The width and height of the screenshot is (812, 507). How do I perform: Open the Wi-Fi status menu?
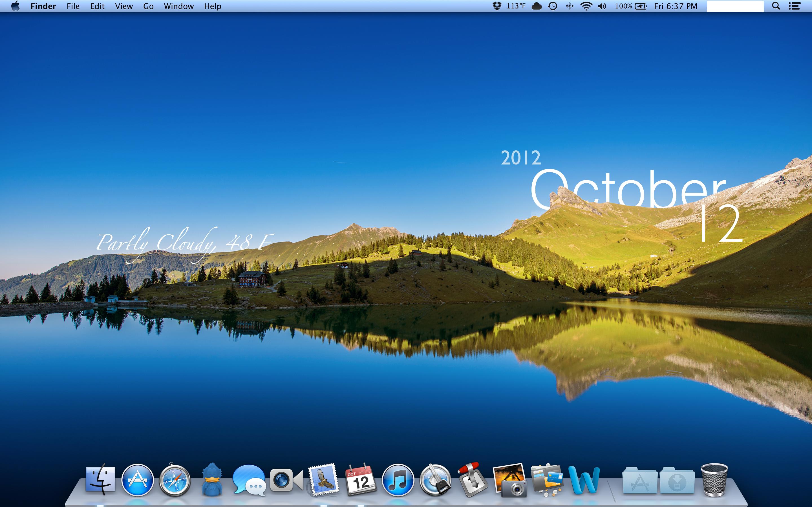coord(586,6)
